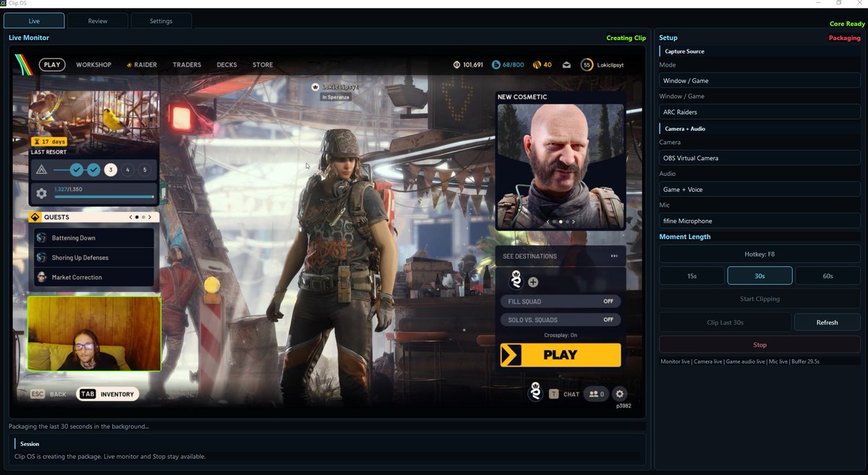Open Inventory with the TAB button
The height and width of the screenshot is (475, 868).
(108, 394)
